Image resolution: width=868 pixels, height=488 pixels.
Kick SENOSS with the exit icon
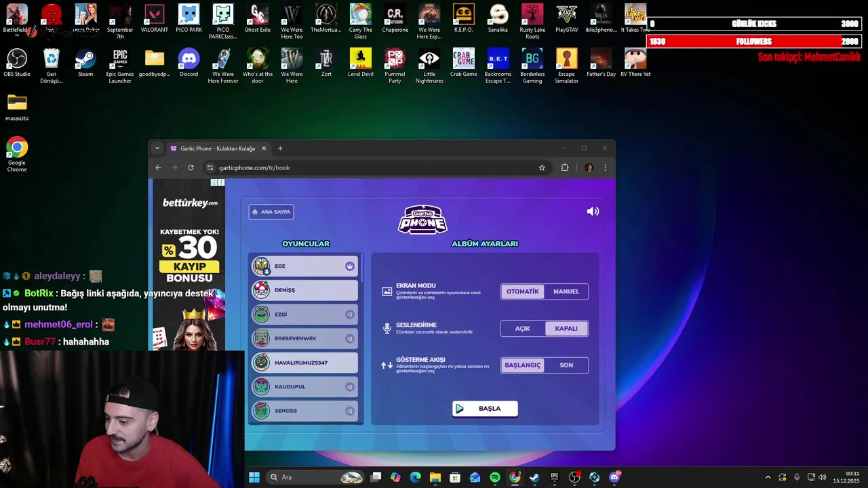[x=350, y=411]
